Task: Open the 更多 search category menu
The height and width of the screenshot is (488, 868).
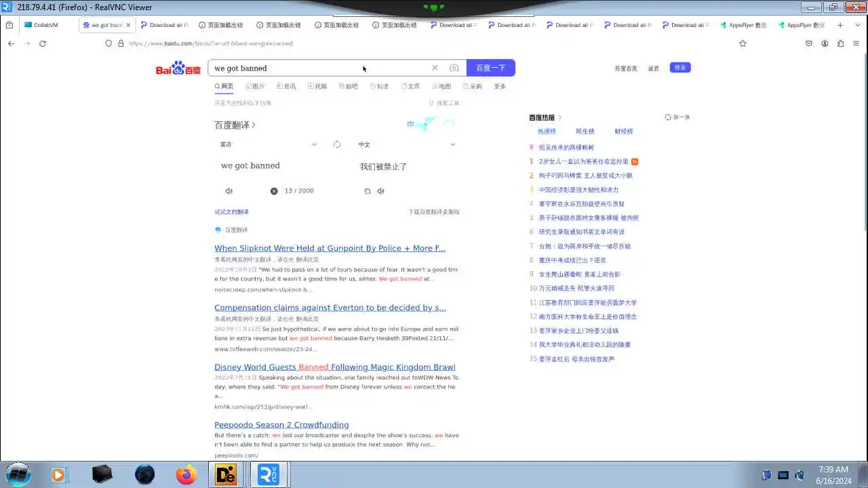Action: (500, 87)
